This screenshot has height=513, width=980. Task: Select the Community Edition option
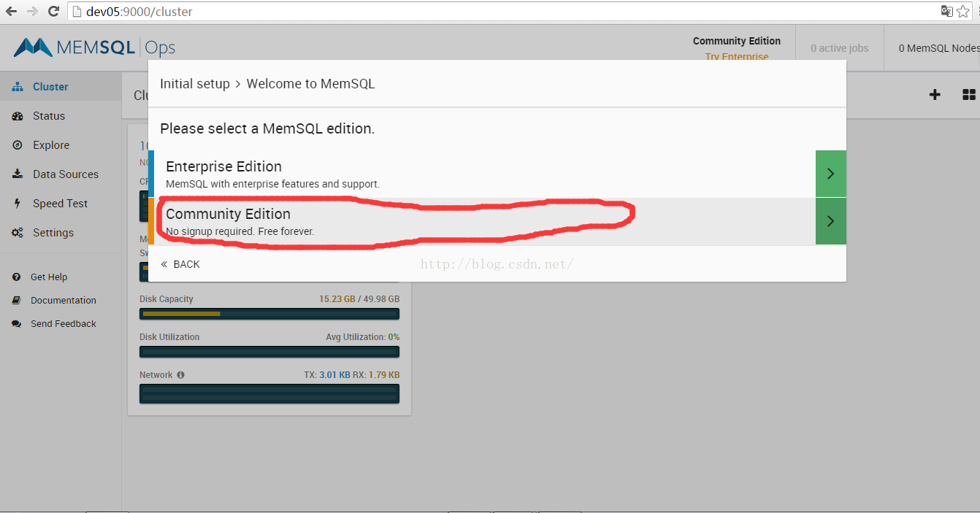[482, 221]
